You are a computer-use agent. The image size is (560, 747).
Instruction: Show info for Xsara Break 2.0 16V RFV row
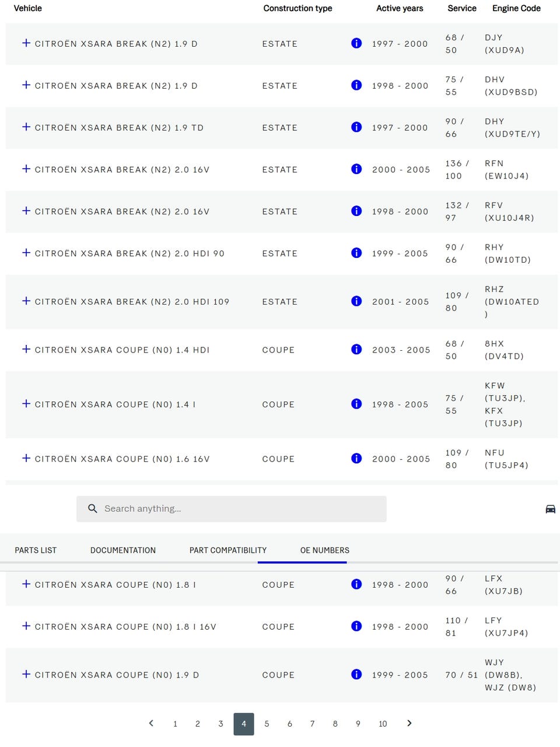pos(356,211)
